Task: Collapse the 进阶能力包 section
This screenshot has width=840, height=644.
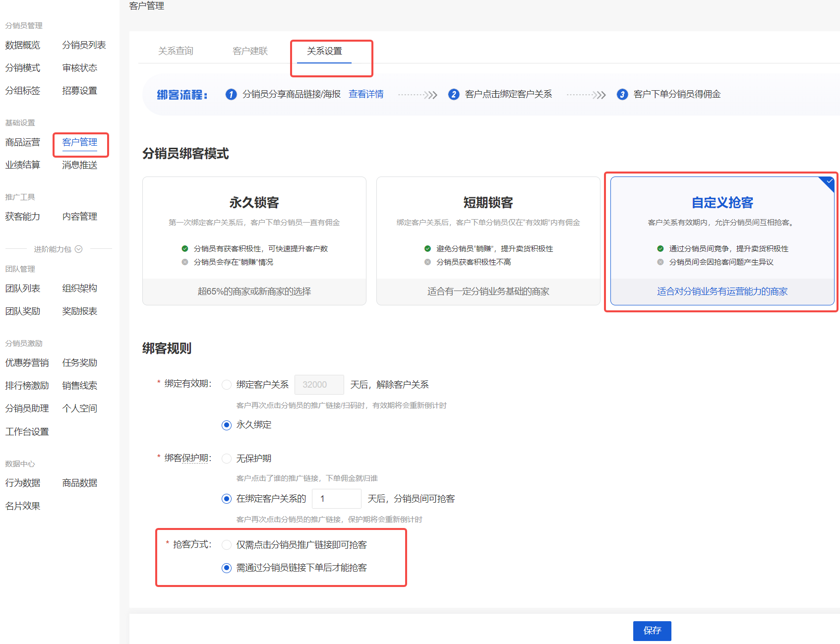Action: click(x=79, y=249)
